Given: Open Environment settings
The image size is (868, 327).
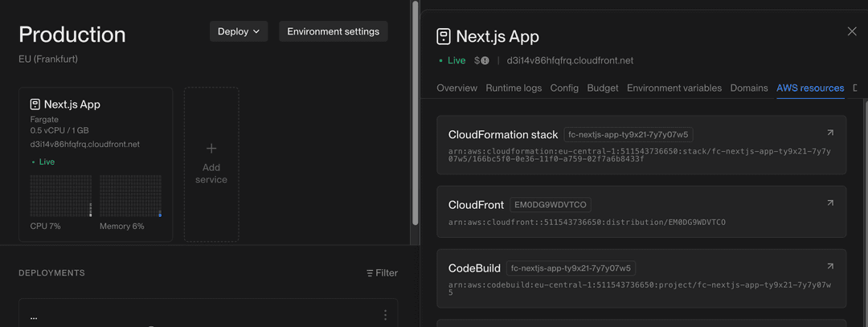Looking at the screenshot, I should click(x=334, y=31).
